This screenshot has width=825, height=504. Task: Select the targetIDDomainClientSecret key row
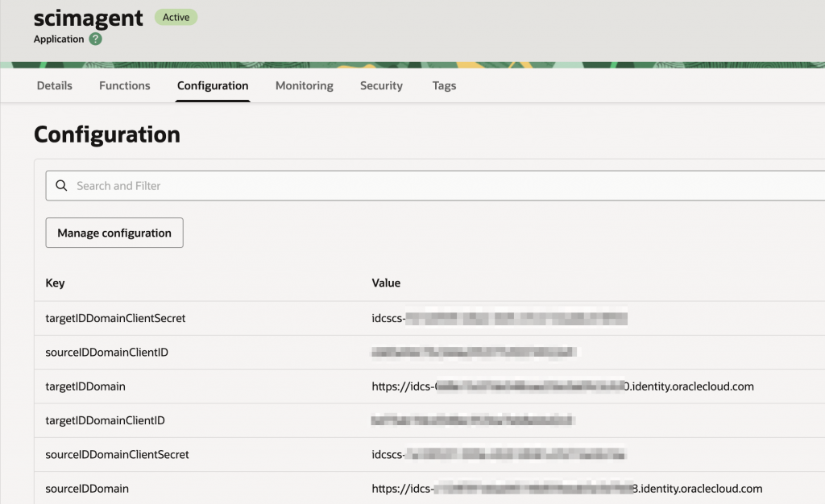115,319
